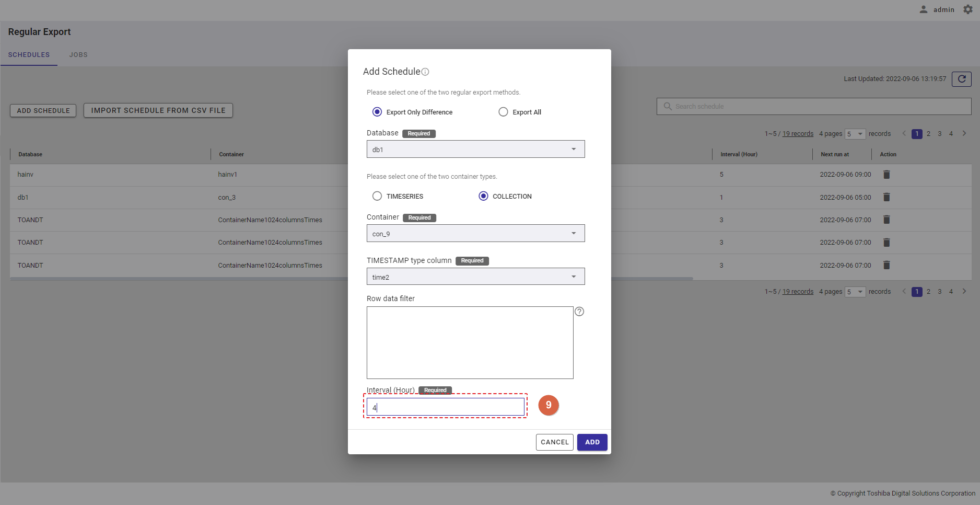This screenshot has height=505, width=980.
Task: Go to page 2 in bottom pagination
Action: click(x=928, y=292)
